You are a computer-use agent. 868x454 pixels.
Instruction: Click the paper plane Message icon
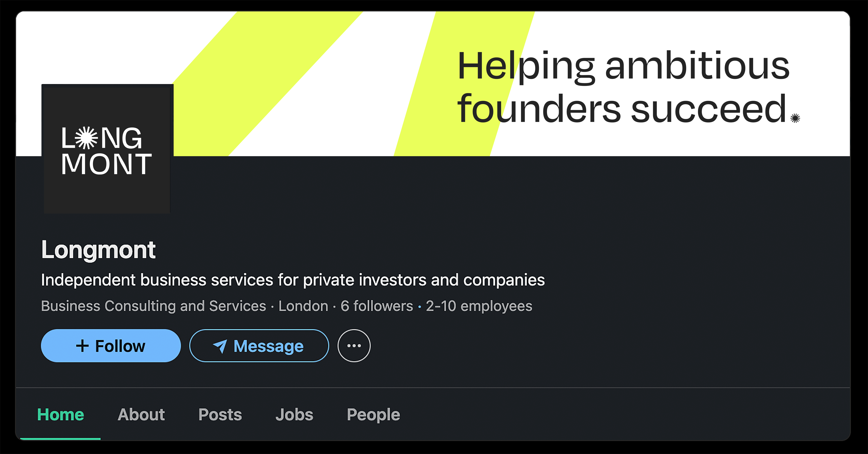pyautogui.click(x=220, y=346)
